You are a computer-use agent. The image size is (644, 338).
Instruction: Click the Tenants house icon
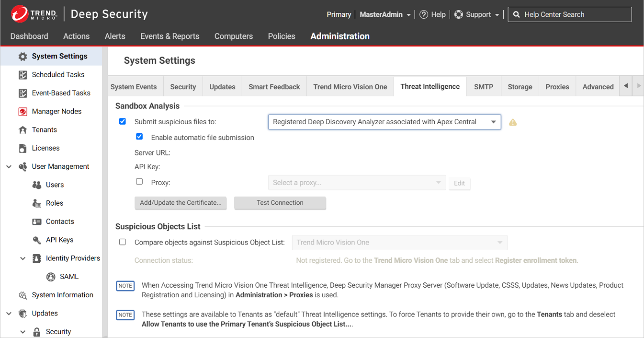23,130
